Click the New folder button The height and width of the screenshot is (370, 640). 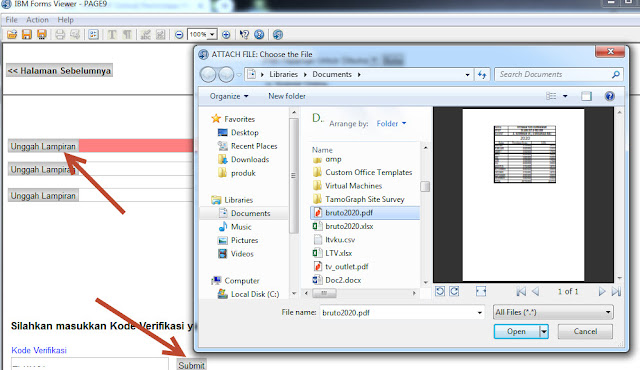tap(287, 96)
